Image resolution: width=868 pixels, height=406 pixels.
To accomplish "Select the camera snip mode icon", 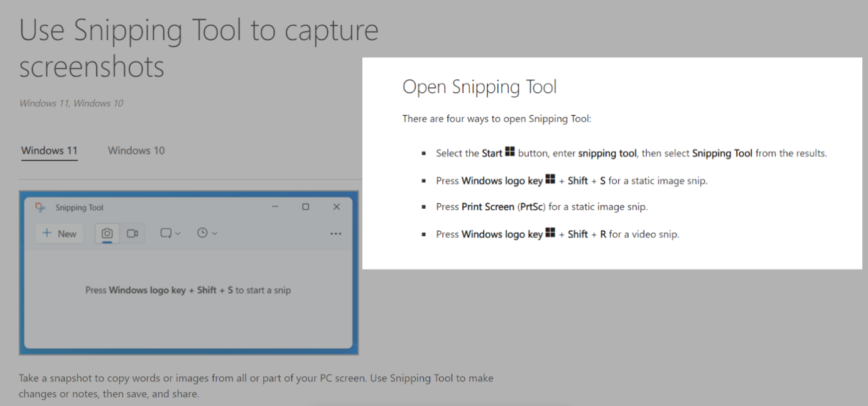I will coord(107,233).
